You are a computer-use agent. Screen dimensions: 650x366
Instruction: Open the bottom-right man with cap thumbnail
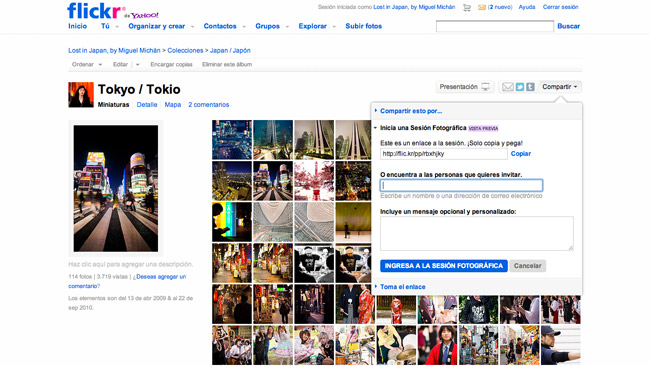tap(560, 345)
